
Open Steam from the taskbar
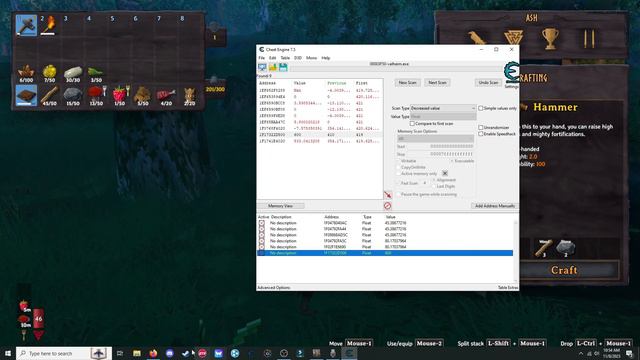pos(186,353)
